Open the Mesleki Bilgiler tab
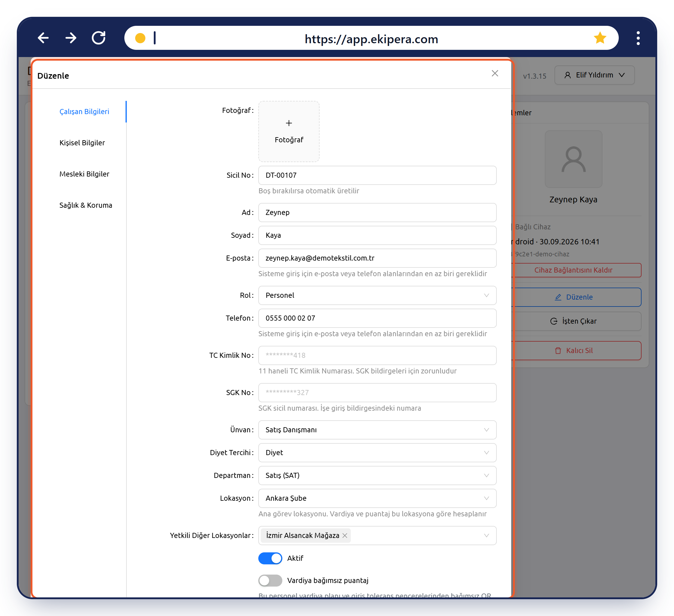The width and height of the screenshot is (674, 616). pos(84,174)
